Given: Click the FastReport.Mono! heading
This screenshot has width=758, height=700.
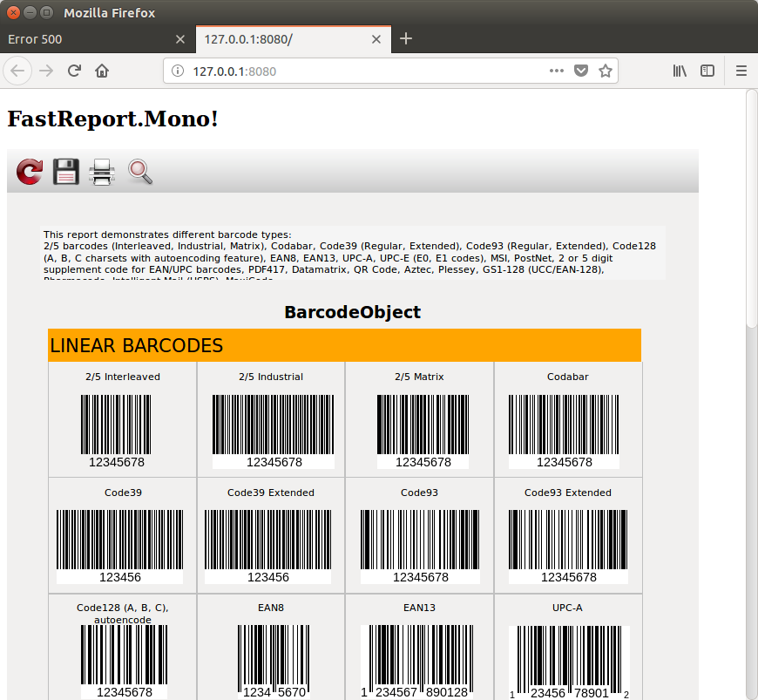Looking at the screenshot, I should point(112,119).
